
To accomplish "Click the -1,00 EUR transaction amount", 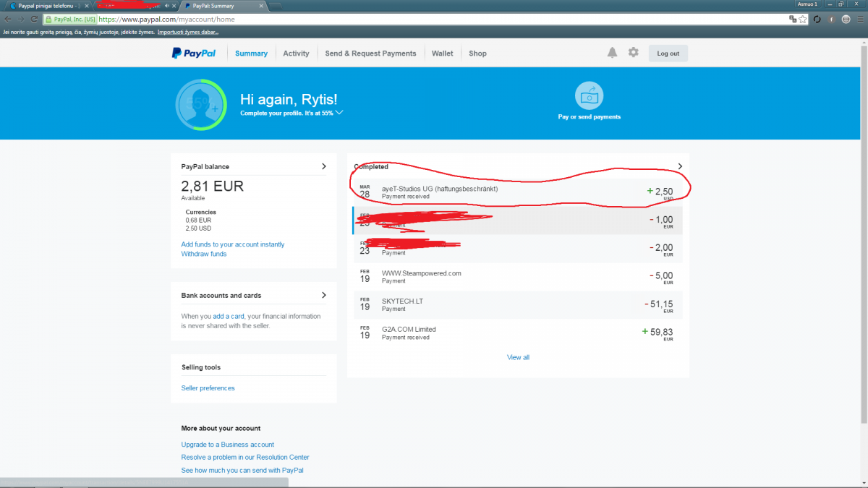I will pyautogui.click(x=661, y=221).
